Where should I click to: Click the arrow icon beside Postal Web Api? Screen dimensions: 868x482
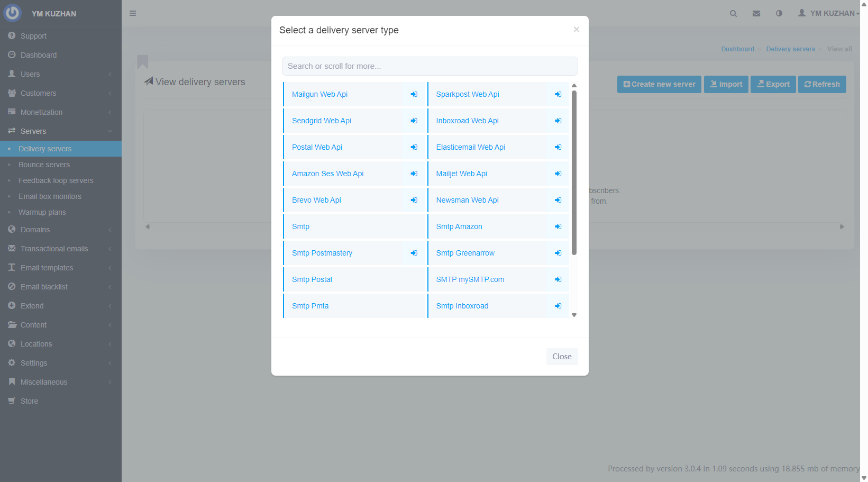coord(414,147)
